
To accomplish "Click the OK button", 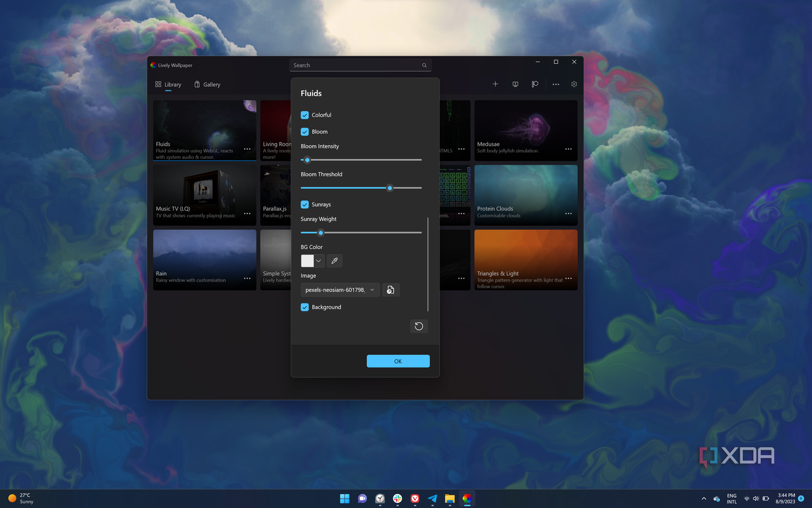I will (x=398, y=361).
